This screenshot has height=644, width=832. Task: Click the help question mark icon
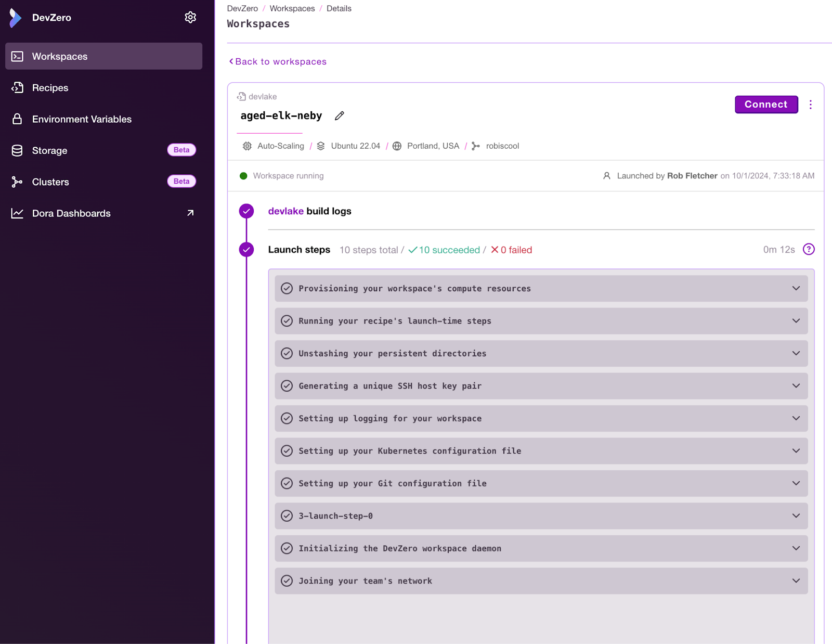(x=809, y=249)
